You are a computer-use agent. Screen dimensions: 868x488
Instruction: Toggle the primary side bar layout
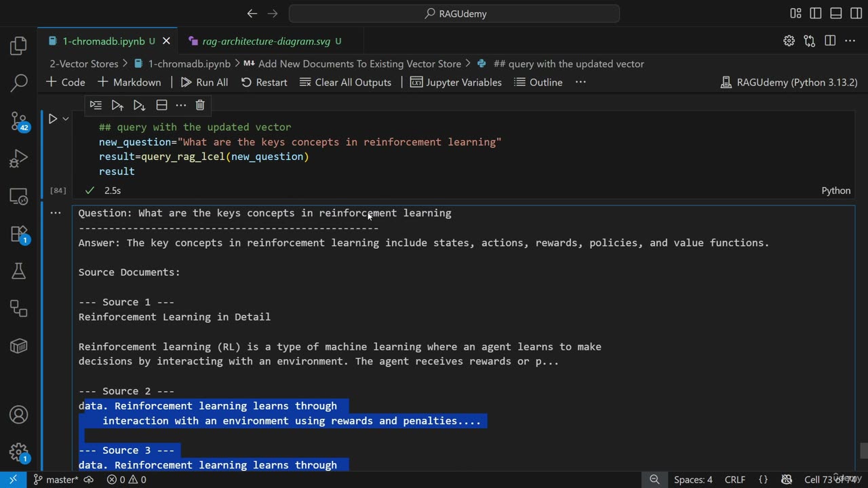pos(816,14)
